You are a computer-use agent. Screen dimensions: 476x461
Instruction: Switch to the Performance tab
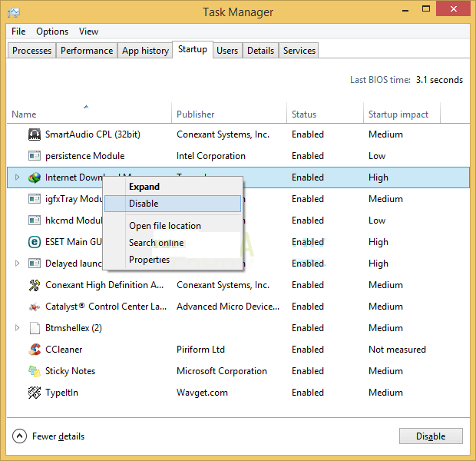(87, 51)
